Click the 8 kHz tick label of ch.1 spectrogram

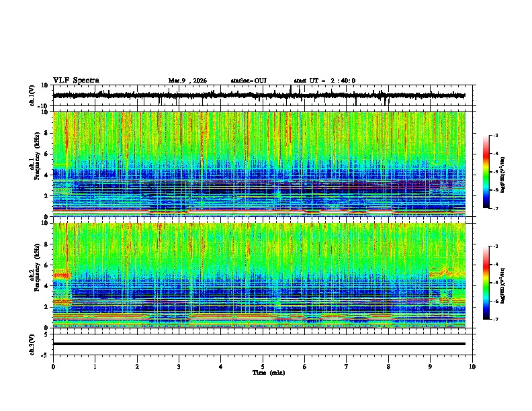click(x=46, y=133)
